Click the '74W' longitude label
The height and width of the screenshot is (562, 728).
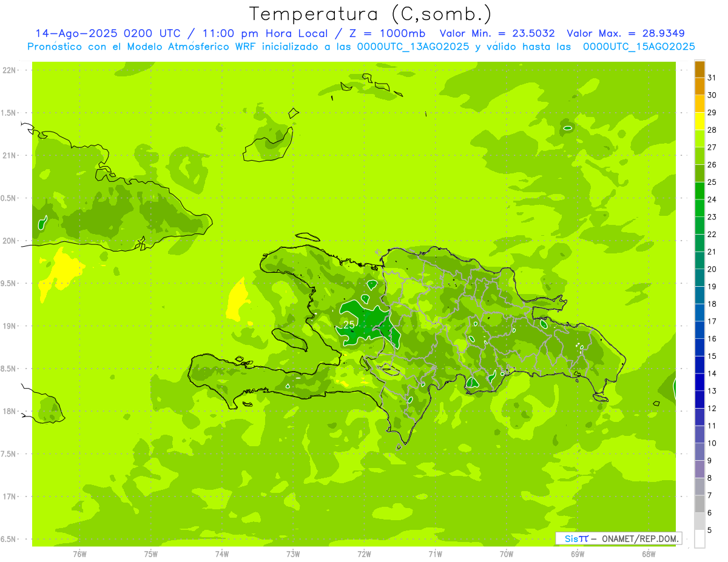[x=221, y=554]
